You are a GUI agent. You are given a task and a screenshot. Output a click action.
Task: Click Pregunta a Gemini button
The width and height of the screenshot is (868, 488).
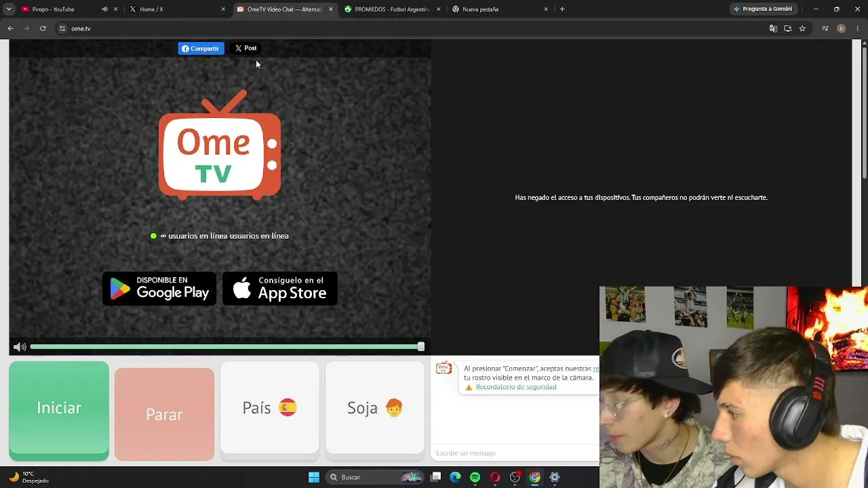(763, 9)
